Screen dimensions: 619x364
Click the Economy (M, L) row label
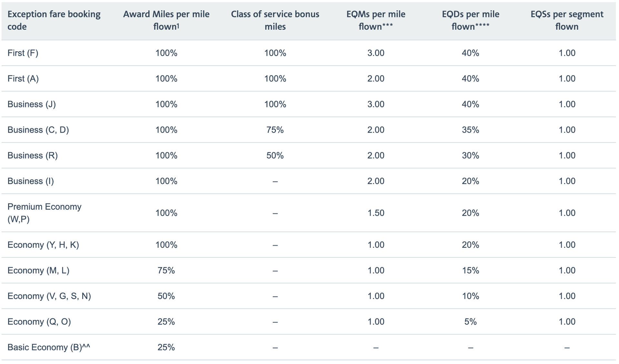38,270
